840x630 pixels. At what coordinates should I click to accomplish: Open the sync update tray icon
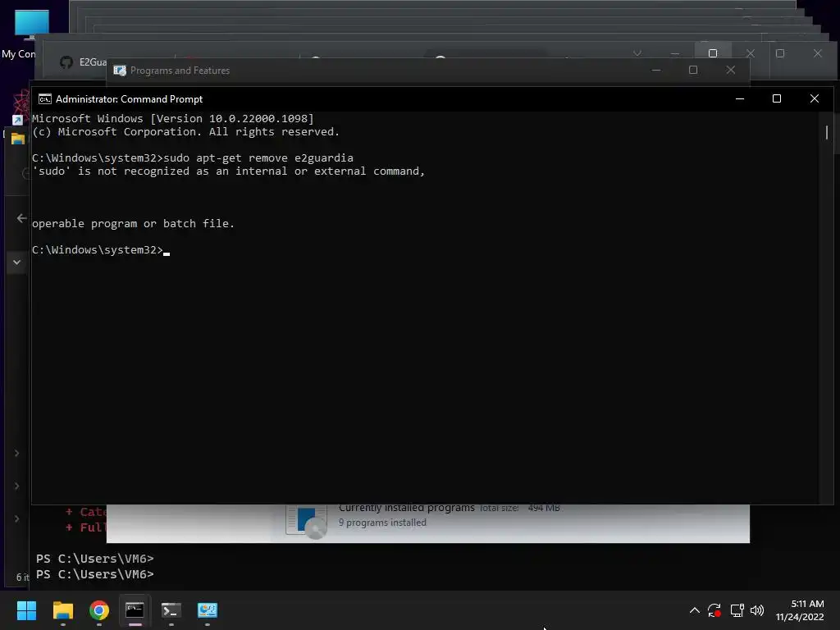[714, 610]
